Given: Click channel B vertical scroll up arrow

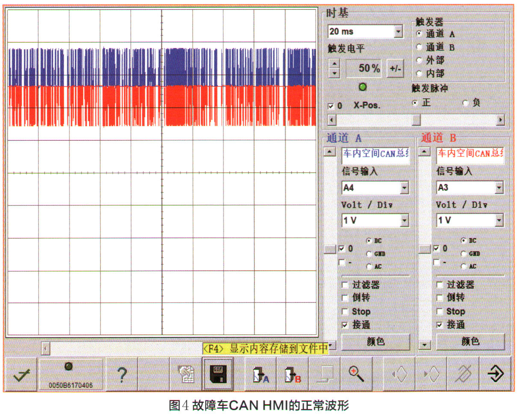Looking at the screenshot, I should click(424, 152).
